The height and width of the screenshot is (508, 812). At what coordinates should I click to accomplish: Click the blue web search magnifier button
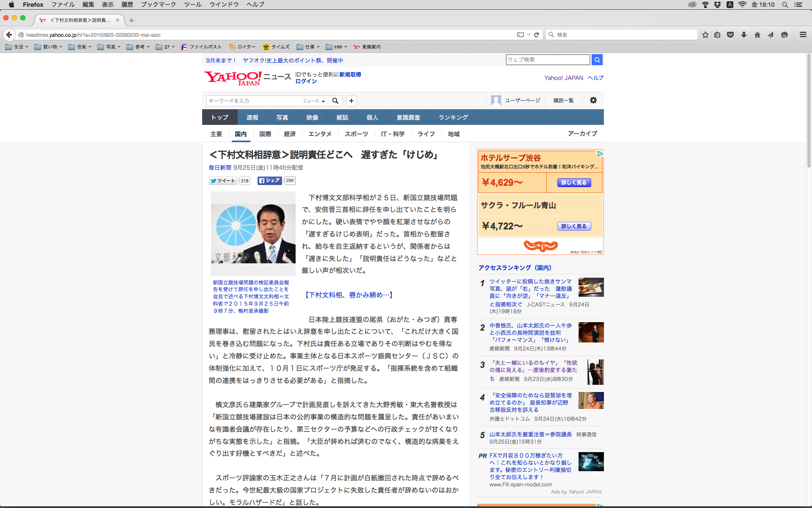click(597, 60)
